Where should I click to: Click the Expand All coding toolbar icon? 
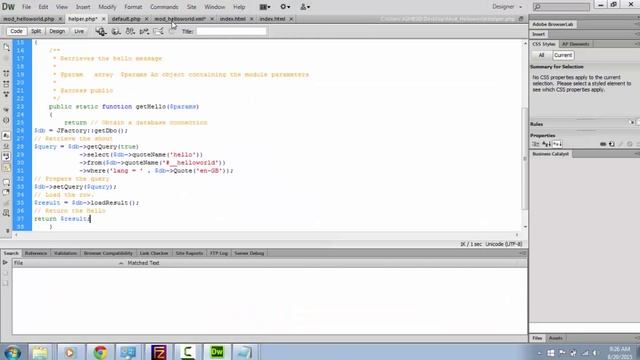(6, 94)
